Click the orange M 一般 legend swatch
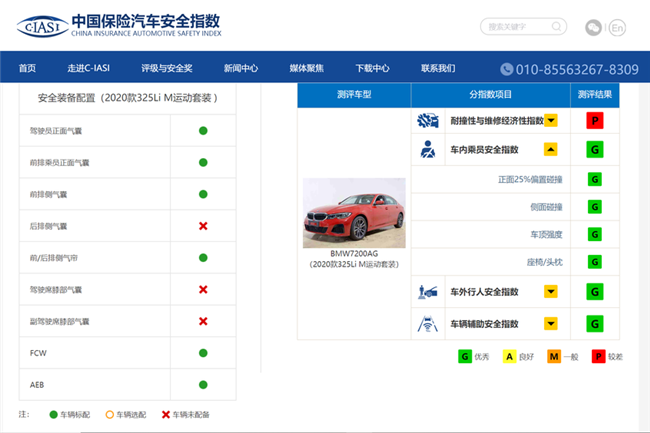 click(554, 356)
